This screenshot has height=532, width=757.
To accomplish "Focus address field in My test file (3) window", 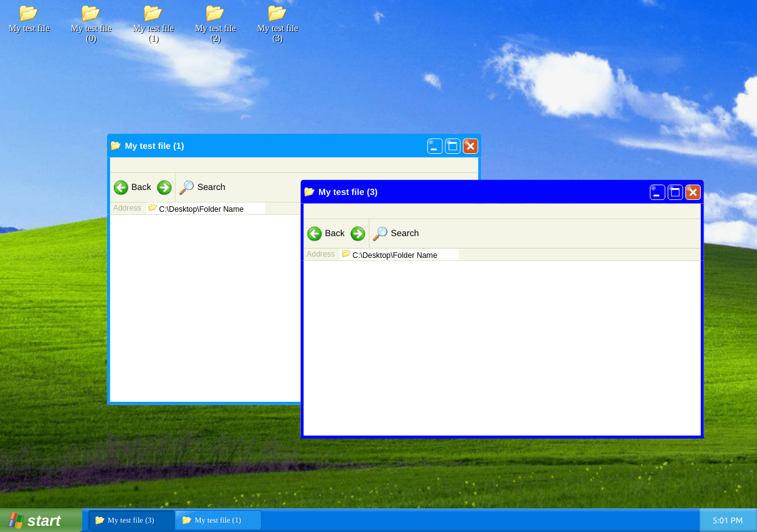I will click(x=399, y=255).
